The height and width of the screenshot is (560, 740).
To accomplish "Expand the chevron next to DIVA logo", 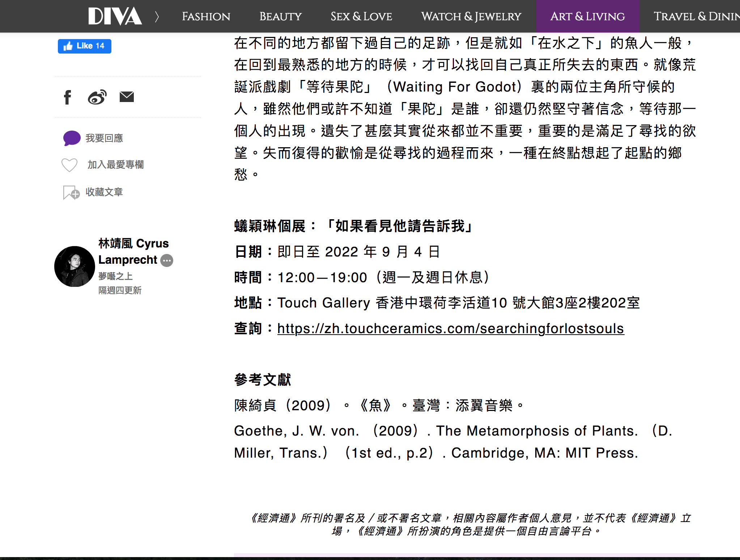I will point(157,16).
